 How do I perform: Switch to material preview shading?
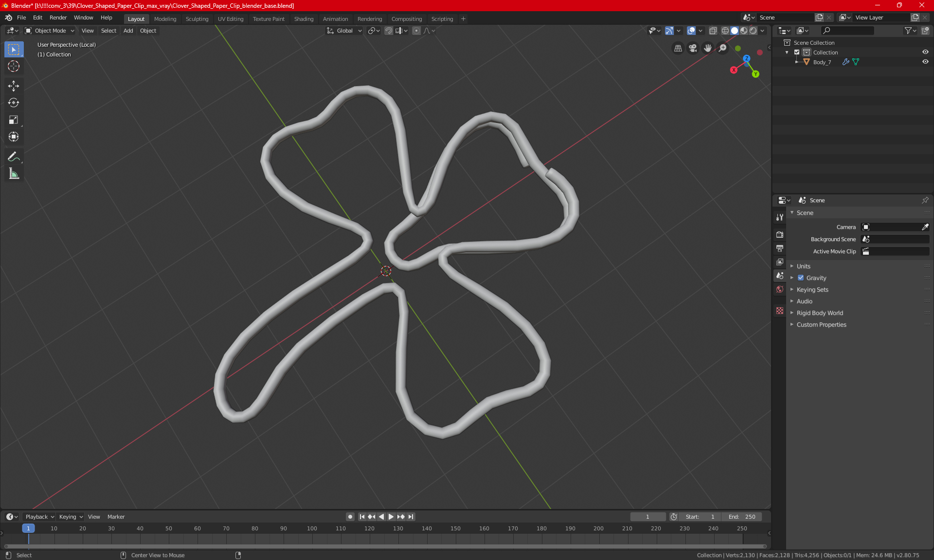[744, 31]
